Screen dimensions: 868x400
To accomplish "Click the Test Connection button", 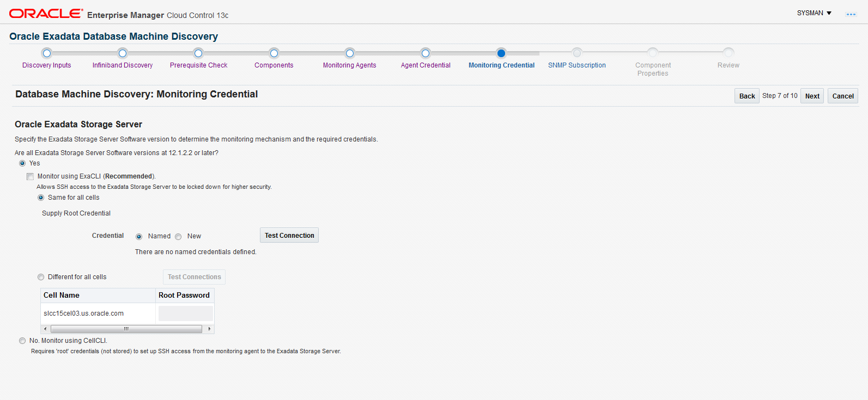I will click(x=289, y=235).
